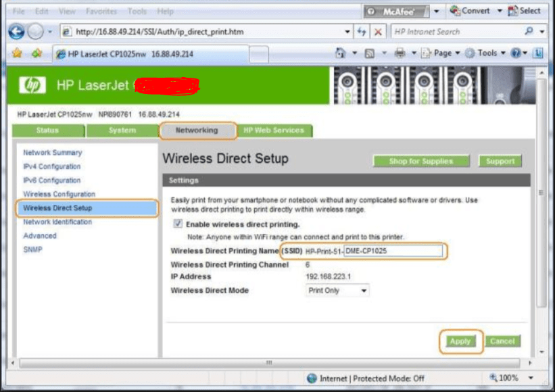
Task: Open the View menu
Action: click(67, 11)
